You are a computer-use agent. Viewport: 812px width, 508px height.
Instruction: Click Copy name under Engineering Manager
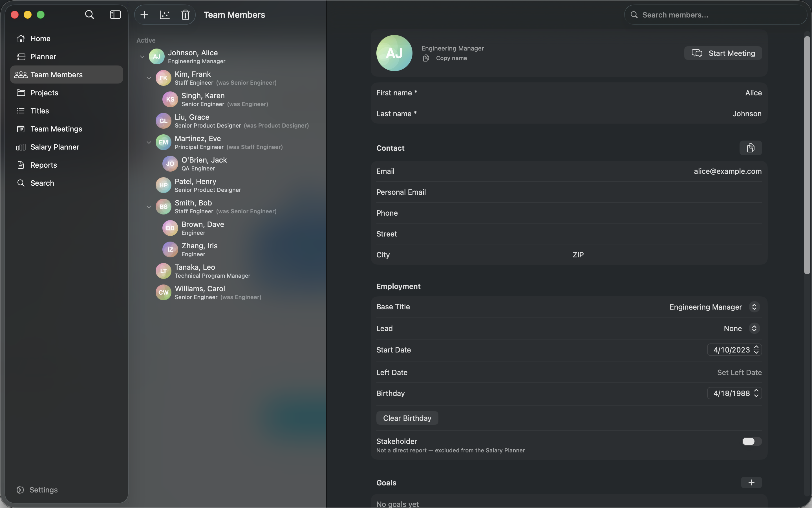445,58
